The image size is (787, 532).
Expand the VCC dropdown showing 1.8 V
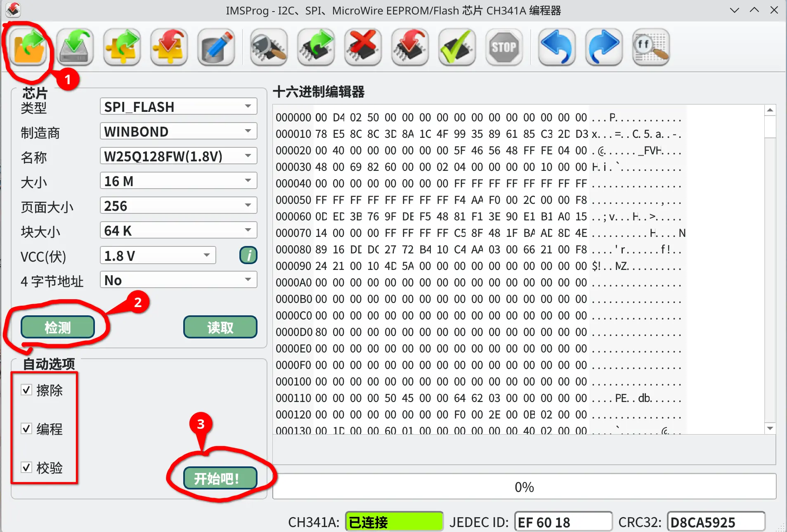(158, 255)
